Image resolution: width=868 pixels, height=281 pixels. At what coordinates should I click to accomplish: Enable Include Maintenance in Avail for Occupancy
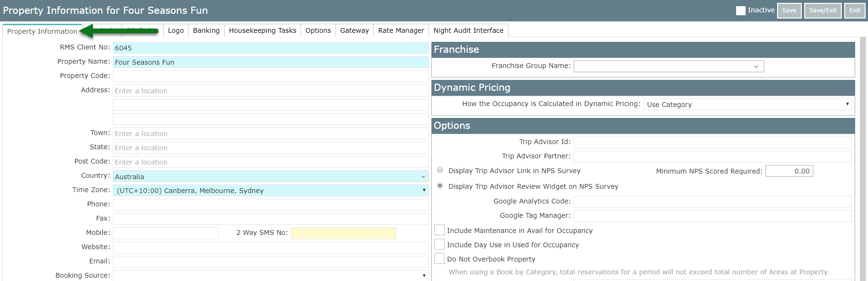point(439,230)
